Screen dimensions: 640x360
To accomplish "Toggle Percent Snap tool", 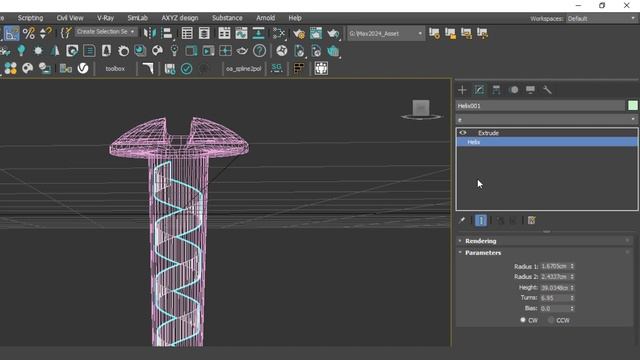I will click(29, 33).
